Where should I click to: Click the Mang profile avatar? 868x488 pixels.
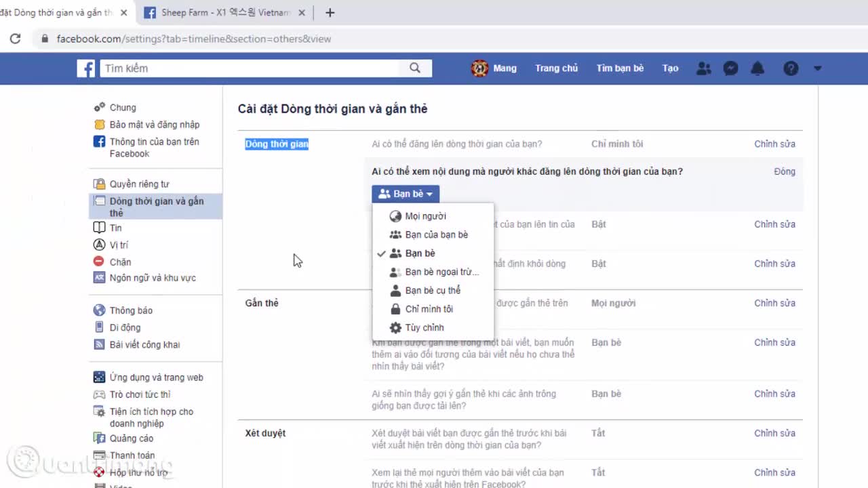tap(479, 68)
